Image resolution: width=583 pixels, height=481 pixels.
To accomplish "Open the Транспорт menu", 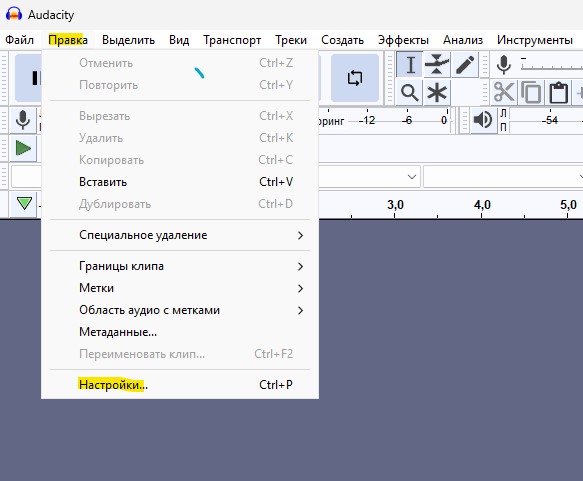I will tap(232, 40).
